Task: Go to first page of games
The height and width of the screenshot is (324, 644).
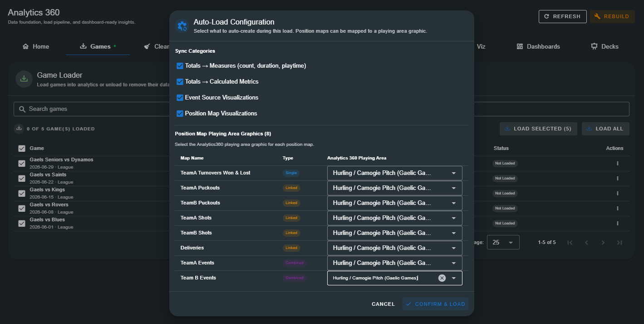Action: coord(570,243)
